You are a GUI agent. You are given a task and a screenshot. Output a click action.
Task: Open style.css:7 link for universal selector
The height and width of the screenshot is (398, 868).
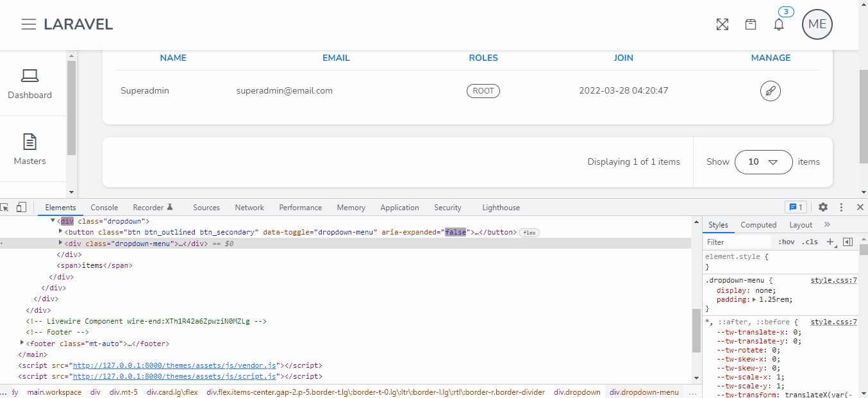click(834, 322)
